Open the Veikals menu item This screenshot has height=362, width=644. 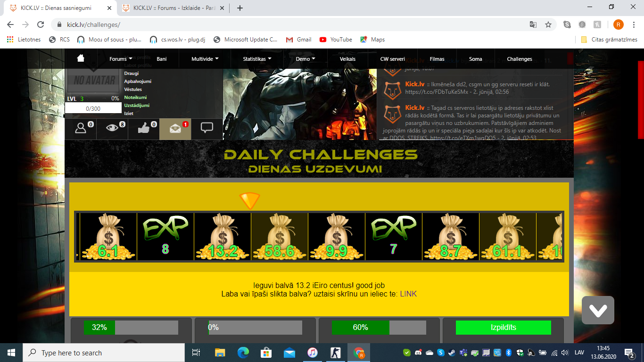(347, 59)
